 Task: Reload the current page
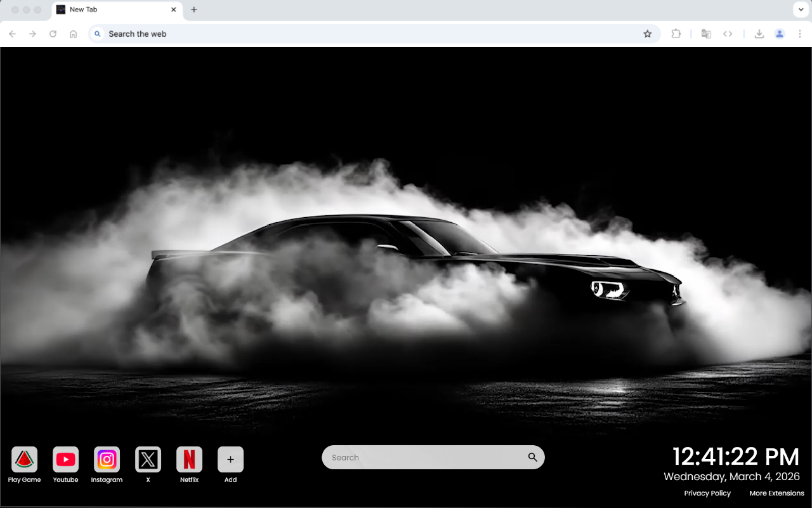pyautogui.click(x=53, y=34)
